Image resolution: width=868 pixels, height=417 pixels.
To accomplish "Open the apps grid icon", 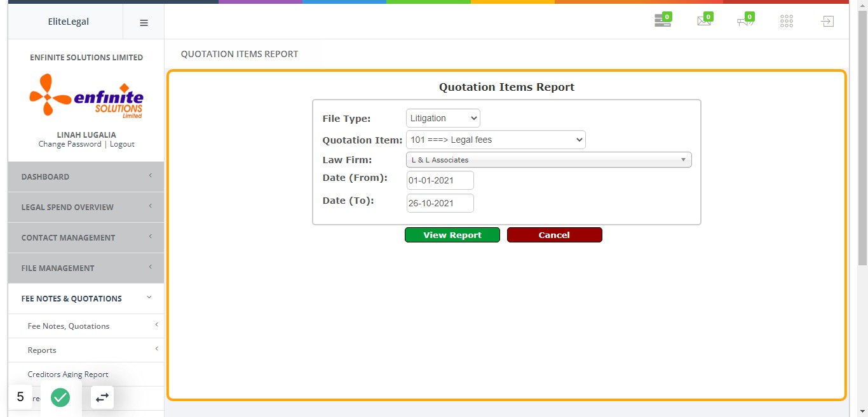I will tap(787, 22).
